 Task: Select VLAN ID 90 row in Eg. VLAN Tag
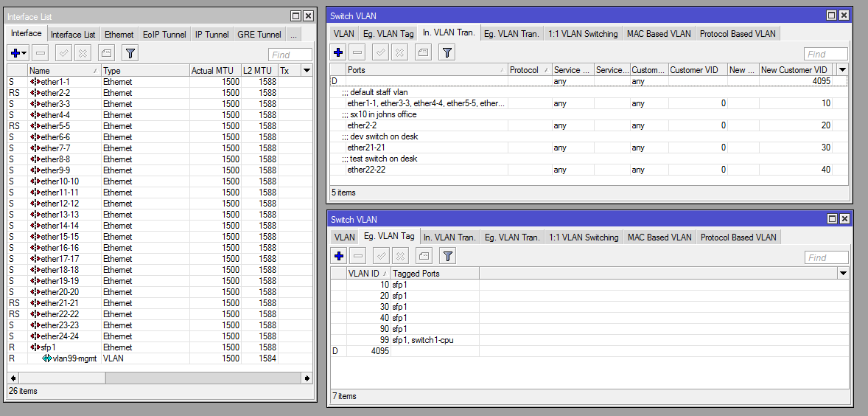pyautogui.click(x=589, y=328)
